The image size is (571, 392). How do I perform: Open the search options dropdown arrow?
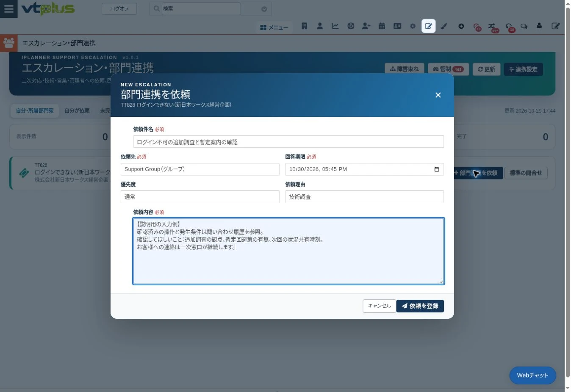(x=264, y=9)
